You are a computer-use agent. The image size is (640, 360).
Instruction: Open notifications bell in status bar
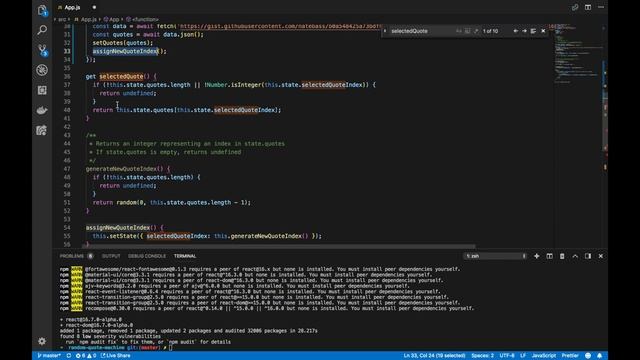click(x=600, y=356)
